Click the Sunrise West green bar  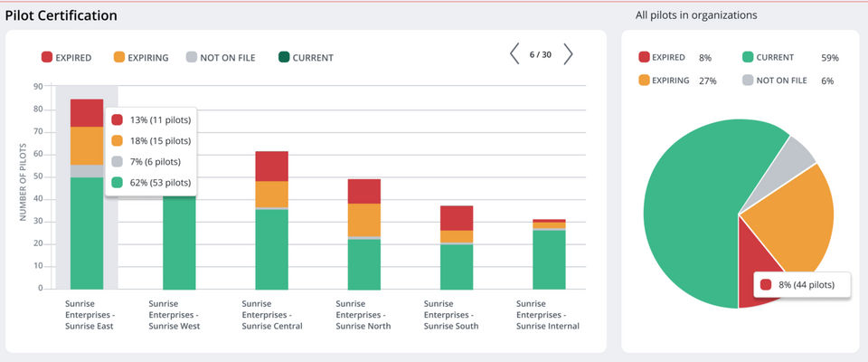pyautogui.click(x=179, y=243)
